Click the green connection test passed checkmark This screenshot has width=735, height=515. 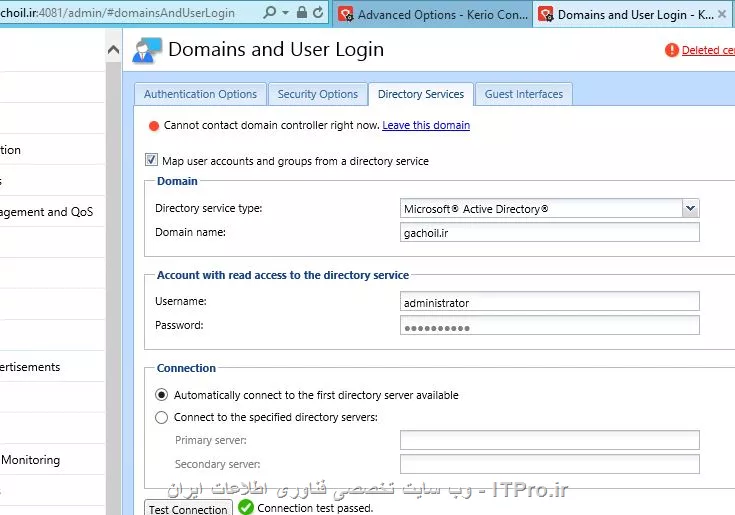coord(246,507)
